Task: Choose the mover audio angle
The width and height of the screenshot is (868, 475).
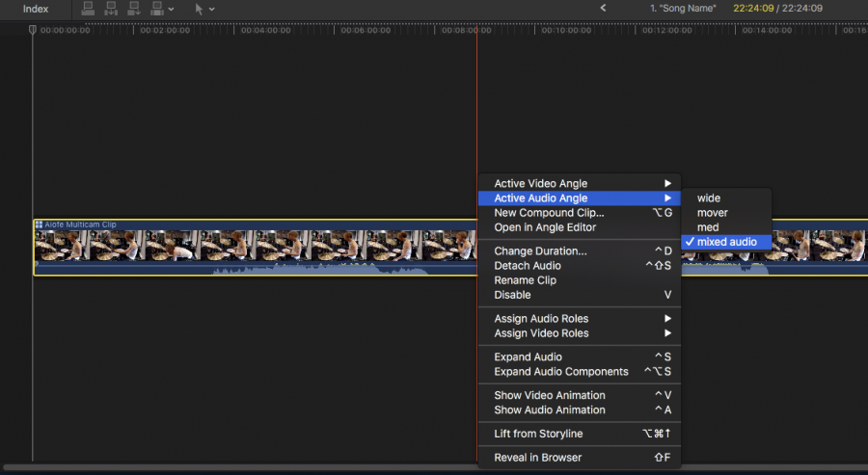Action: (x=712, y=213)
